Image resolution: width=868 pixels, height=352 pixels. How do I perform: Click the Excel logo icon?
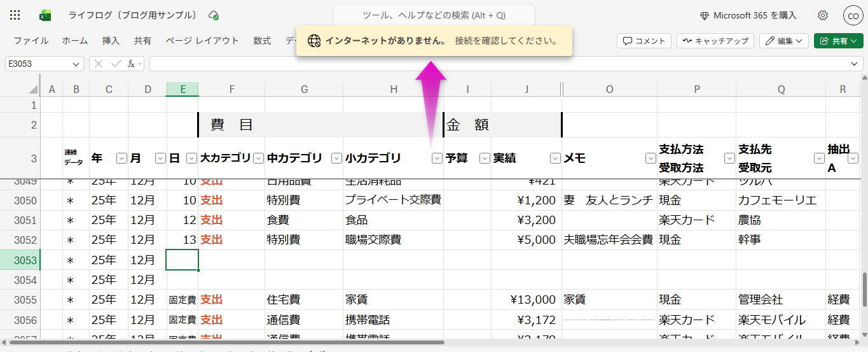coord(45,15)
